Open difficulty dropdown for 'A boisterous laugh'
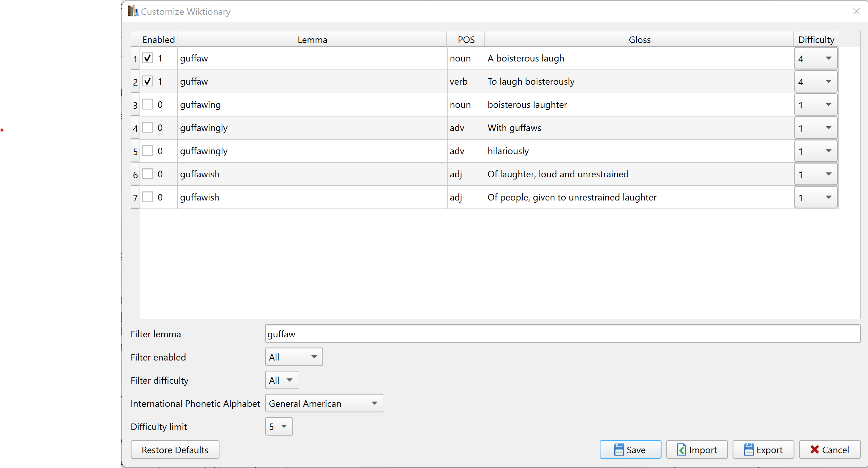 [816, 58]
